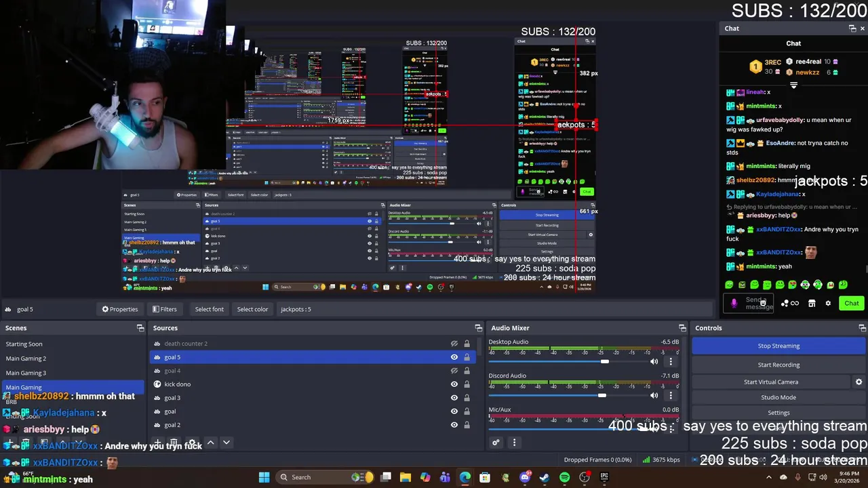
Task: Hide the kick dono source
Action: click(x=454, y=384)
